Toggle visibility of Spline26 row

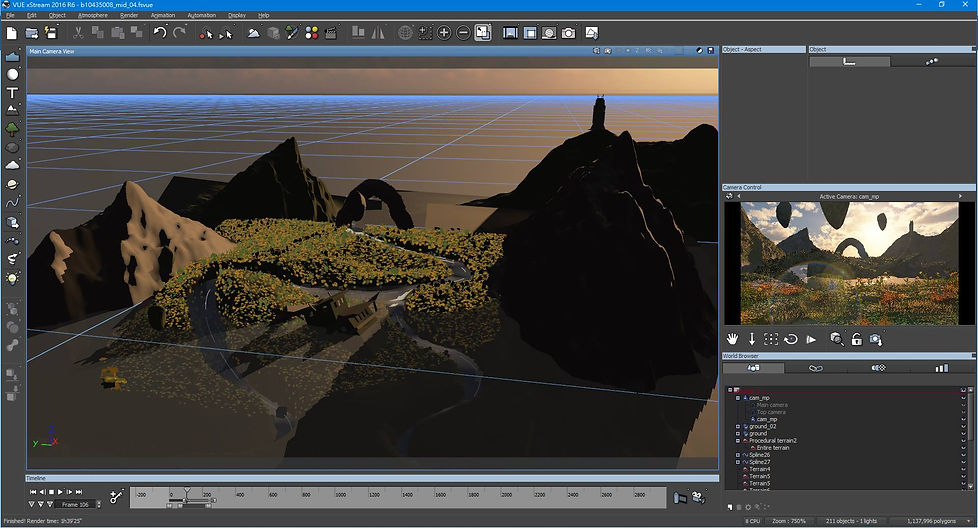pyautogui.click(x=963, y=455)
